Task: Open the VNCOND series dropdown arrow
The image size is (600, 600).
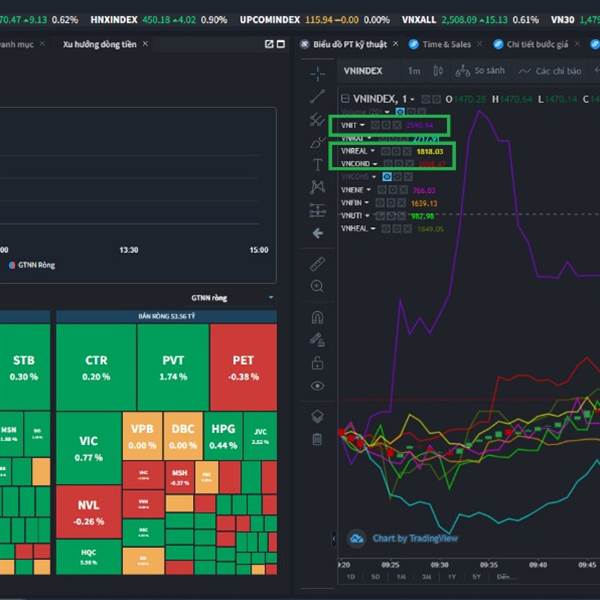Action: [375, 164]
